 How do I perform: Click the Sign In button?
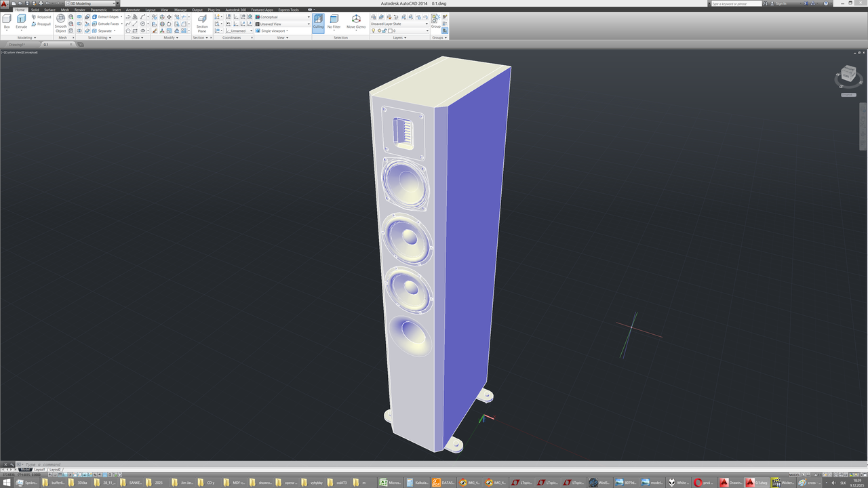(x=781, y=3)
